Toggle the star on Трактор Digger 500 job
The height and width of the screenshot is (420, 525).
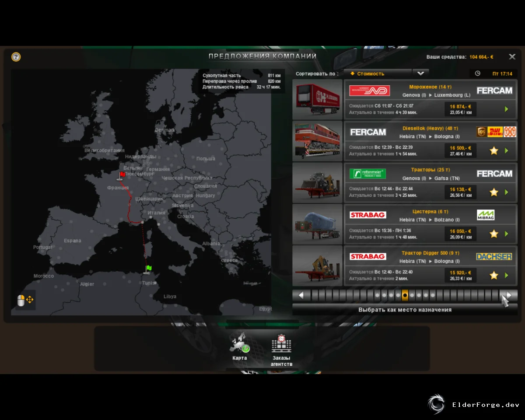[494, 275]
